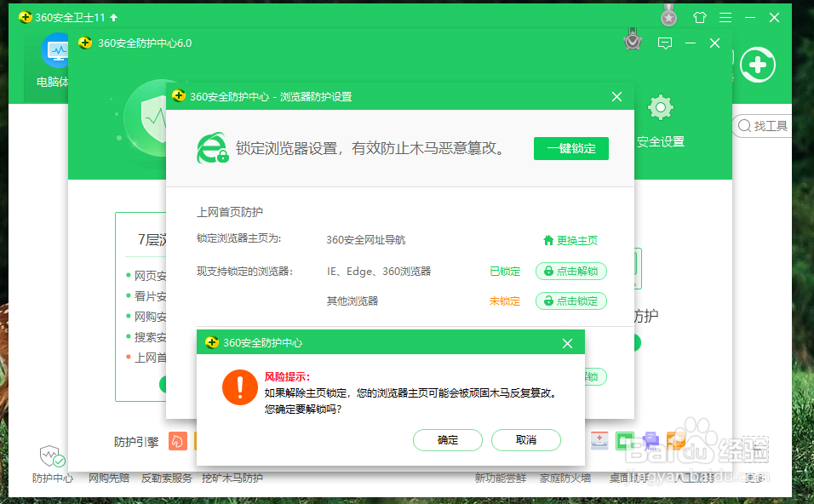814x504 pixels.
Task: Click the orange exclamation warning icon
Action: point(240,387)
